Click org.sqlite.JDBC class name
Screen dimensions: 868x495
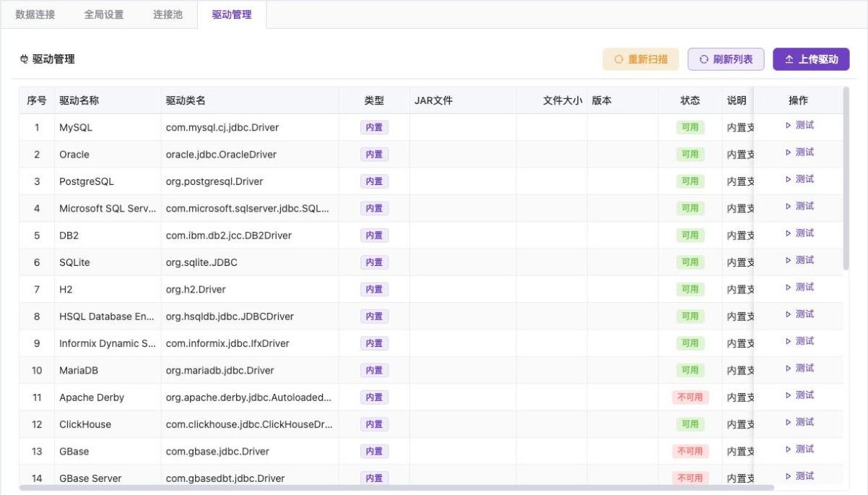201,262
